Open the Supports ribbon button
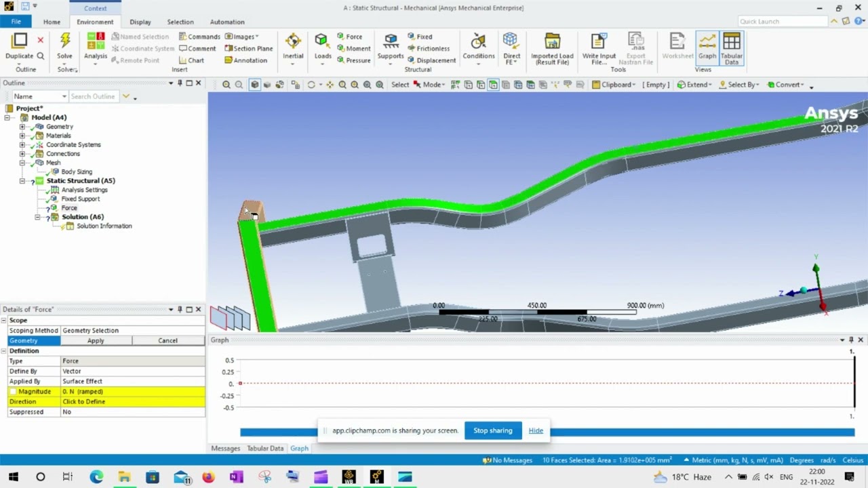This screenshot has height=488, width=868. [391, 47]
